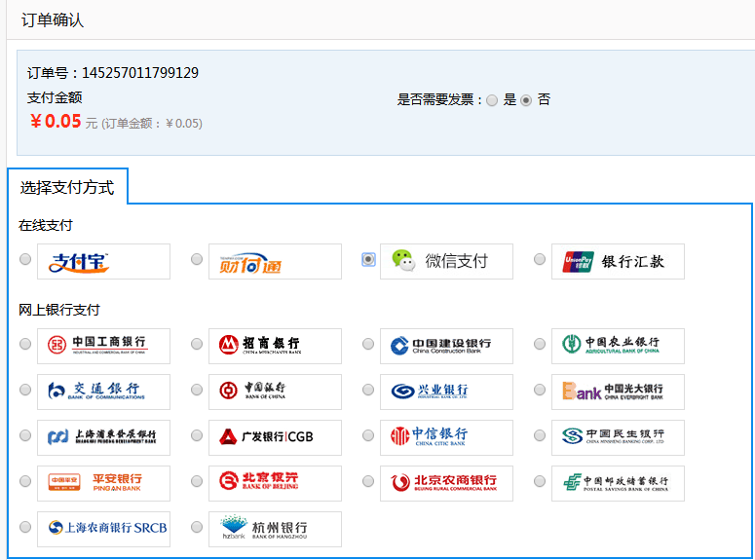Click the Alipay (支付宝) logo
Viewport: 755px width, 560px height.
click(103, 261)
